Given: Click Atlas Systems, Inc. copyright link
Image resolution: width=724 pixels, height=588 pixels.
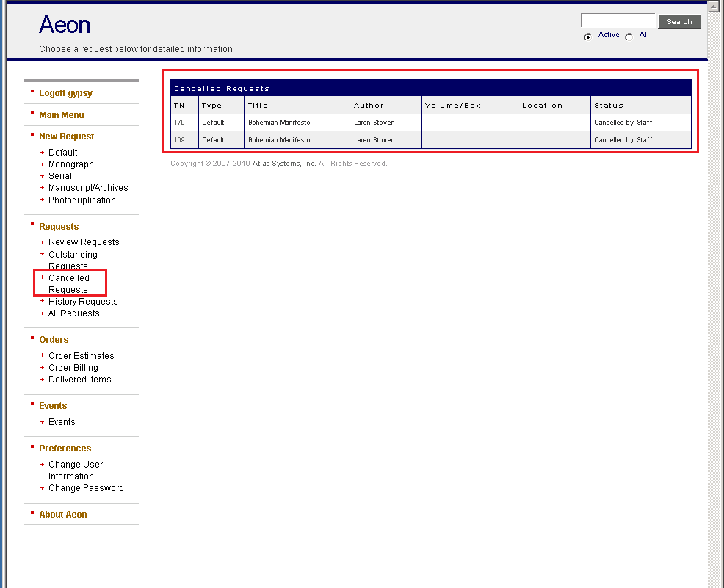Looking at the screenshot, I should click(x=282, y=163).
